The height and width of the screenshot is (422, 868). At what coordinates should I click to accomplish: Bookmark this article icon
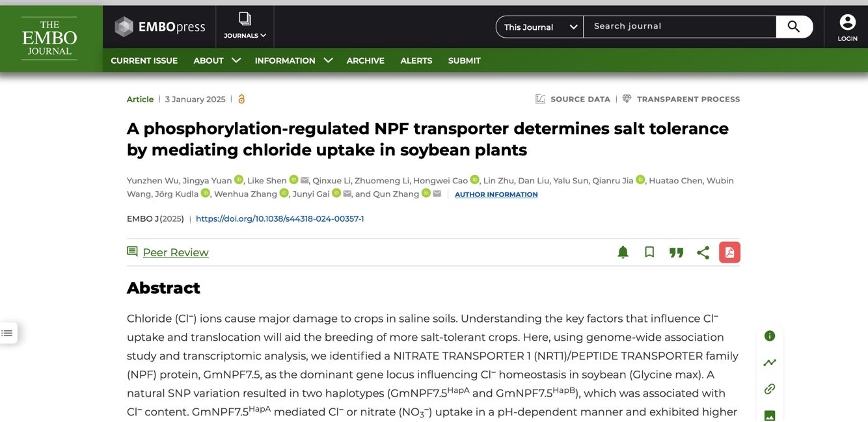tap(649, 252)
